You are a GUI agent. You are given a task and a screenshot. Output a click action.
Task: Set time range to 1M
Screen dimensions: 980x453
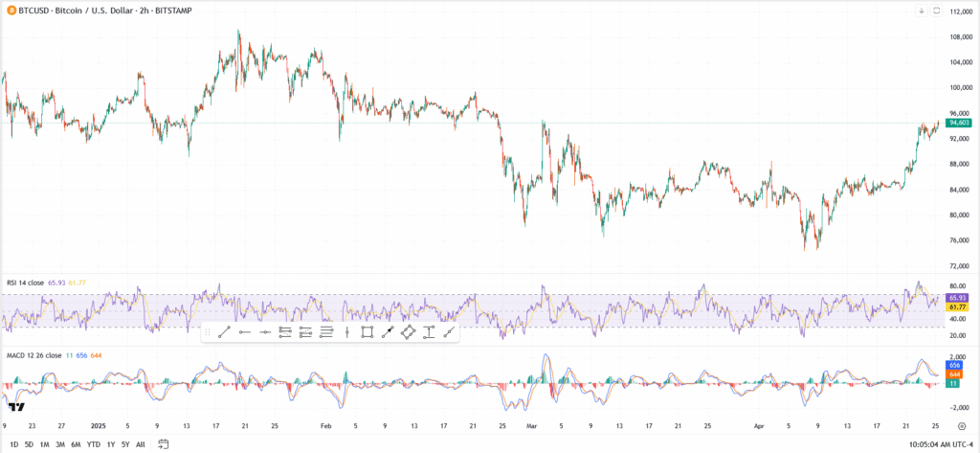click(44, 444)
